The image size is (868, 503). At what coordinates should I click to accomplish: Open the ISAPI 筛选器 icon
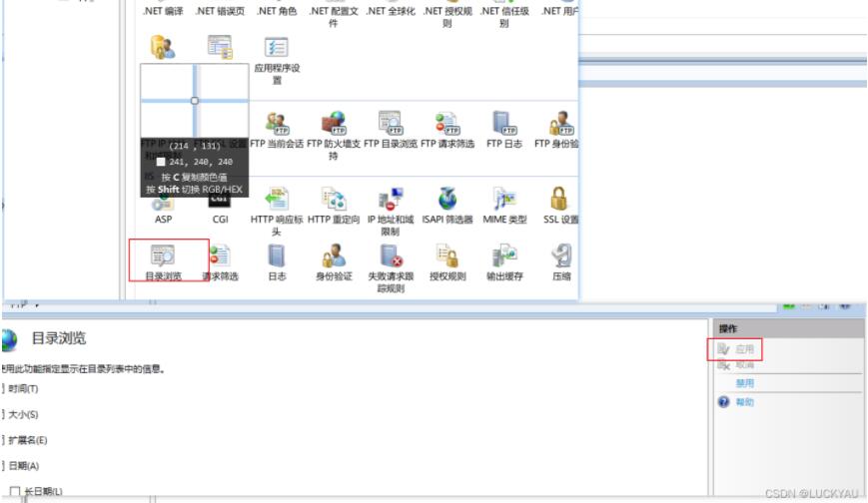coord(447,199)
